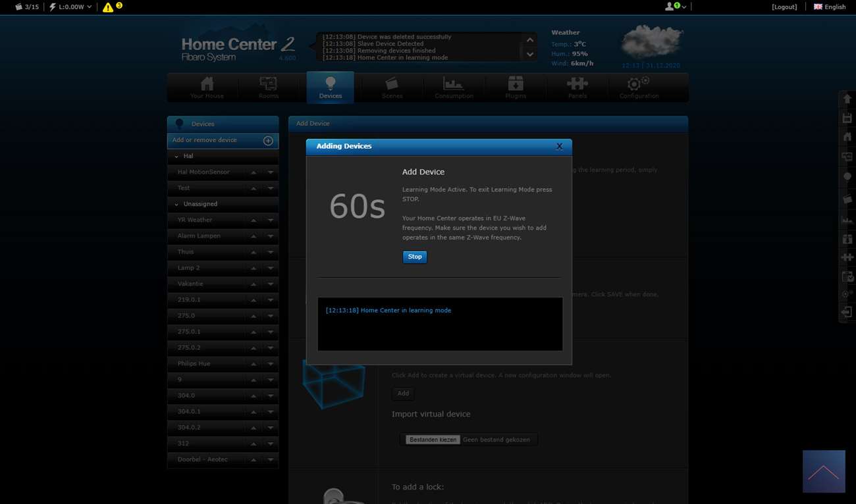Image resolution: width=856 pixels, height=504 pixels.
Task: Collapse the Unassigned devices group
Action: coord(176,205)
